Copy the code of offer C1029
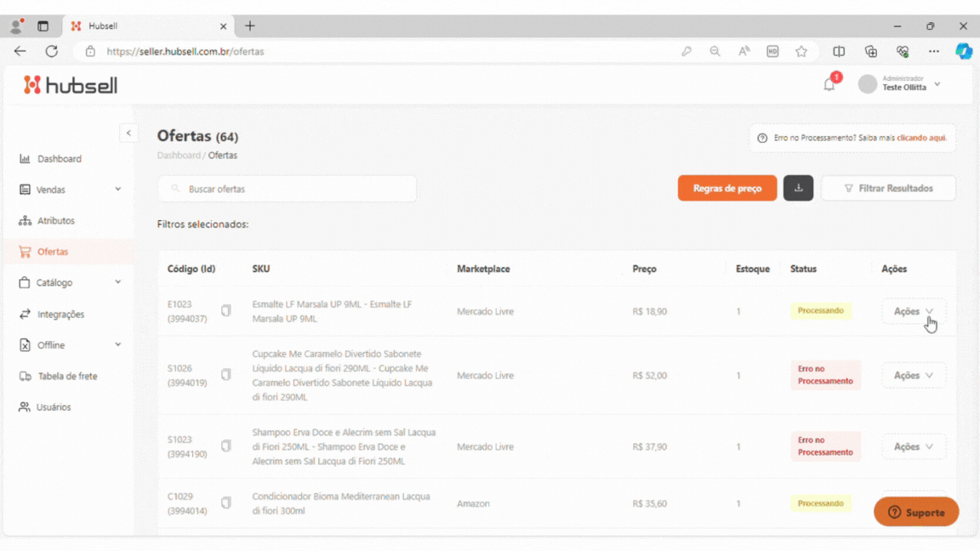The image size is (980, 551). point(226,503)
